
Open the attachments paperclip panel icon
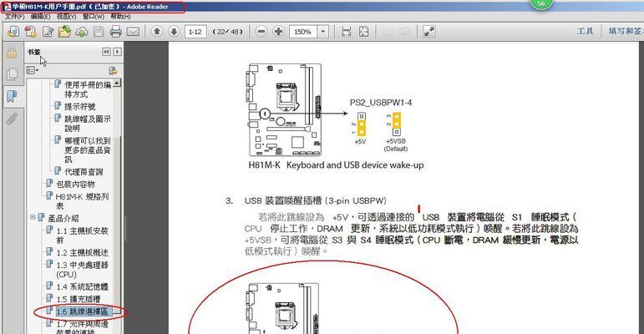coord(12,119)
